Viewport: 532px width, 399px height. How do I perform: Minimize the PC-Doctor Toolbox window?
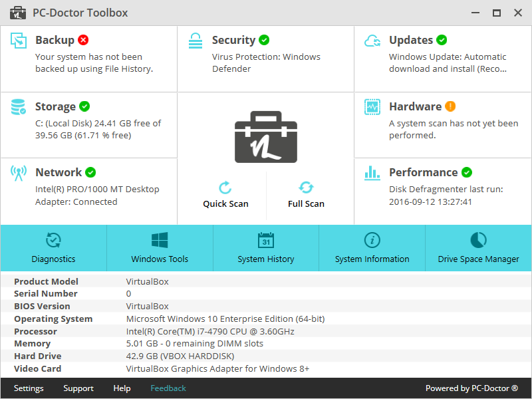click(x=475, y=13)
